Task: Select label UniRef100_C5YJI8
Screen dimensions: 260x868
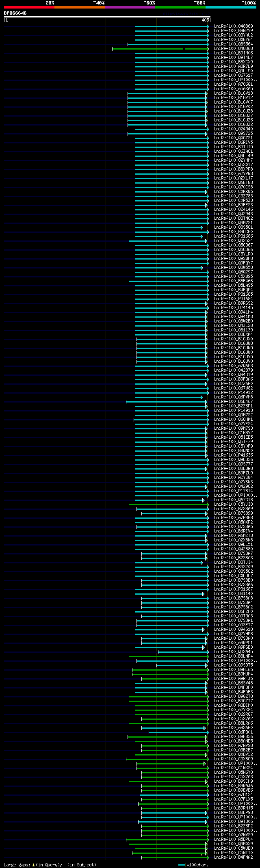Action: tap(233, 504)
